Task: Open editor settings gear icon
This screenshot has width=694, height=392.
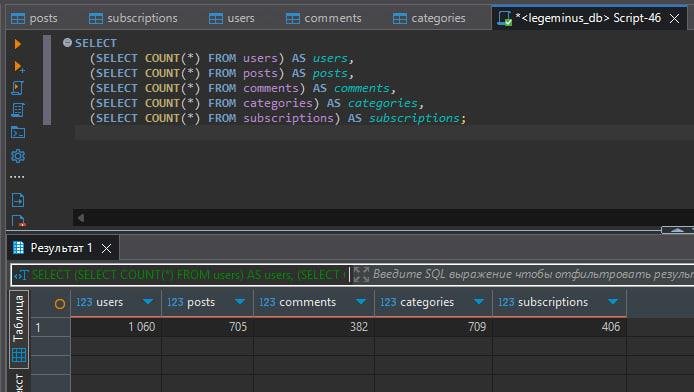Action: click(18, 156)
